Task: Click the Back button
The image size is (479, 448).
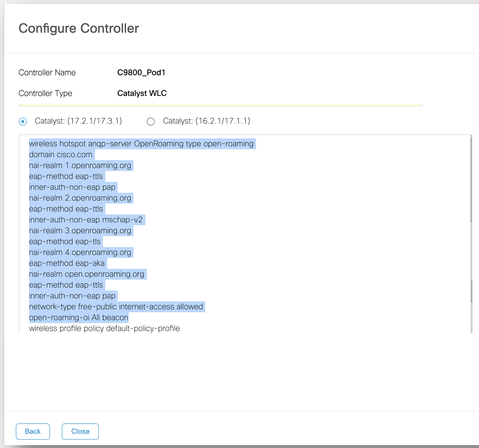Action: tap(33, 432)
